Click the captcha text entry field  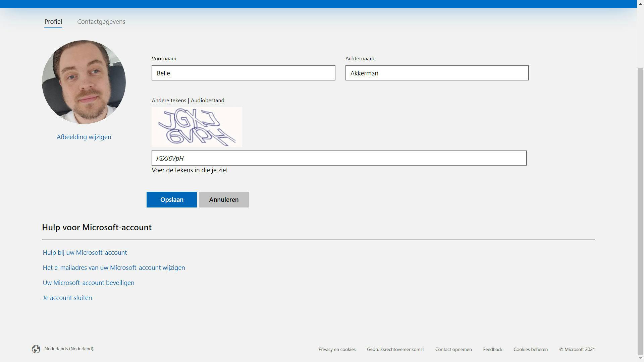coord(339,158)
